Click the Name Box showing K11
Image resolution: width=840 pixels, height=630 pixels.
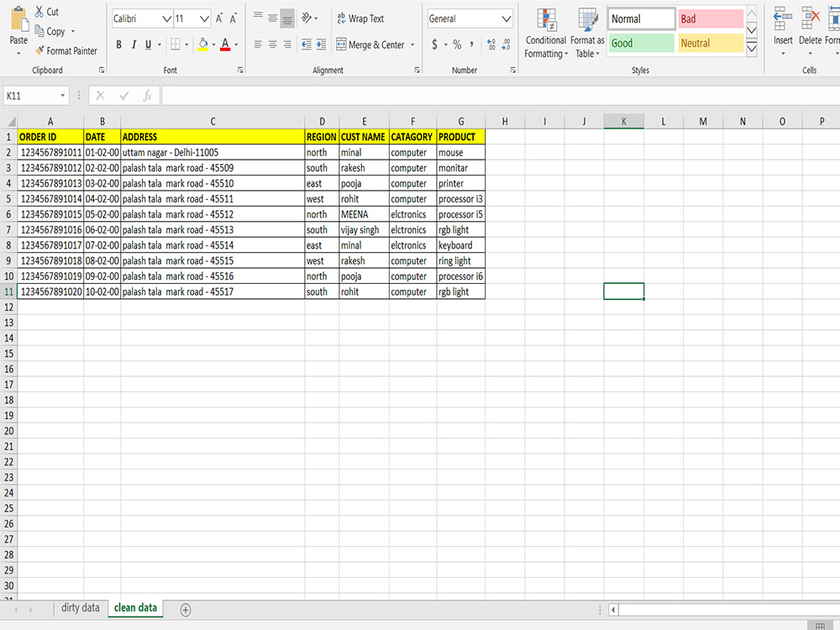coord(31,96)
